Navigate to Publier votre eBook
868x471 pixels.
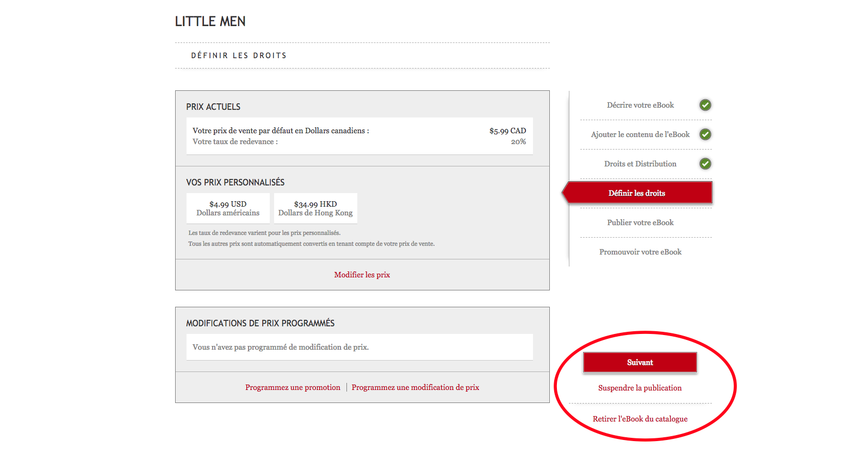point(640,222)
